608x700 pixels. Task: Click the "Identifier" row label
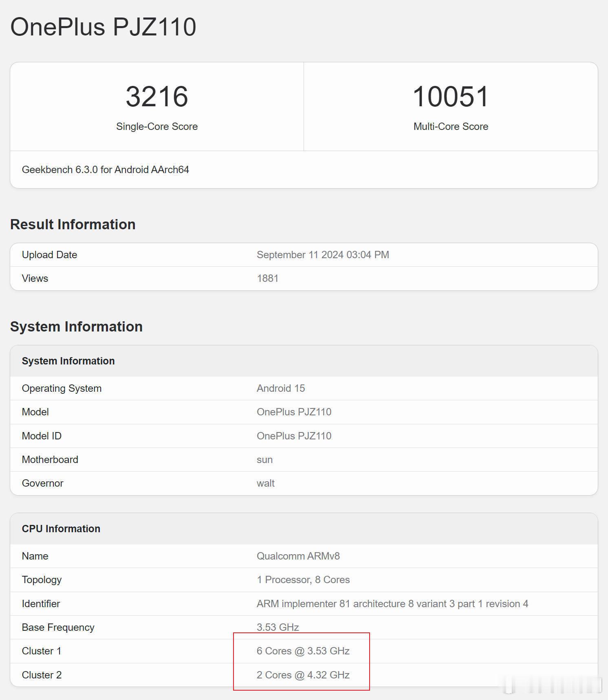pyautogui.click(x=41, y=603)
